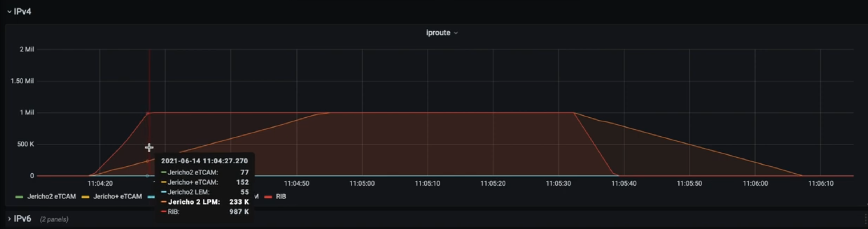
Task: Click the 11:05:00 time axis label
Action: coord(362,183)
